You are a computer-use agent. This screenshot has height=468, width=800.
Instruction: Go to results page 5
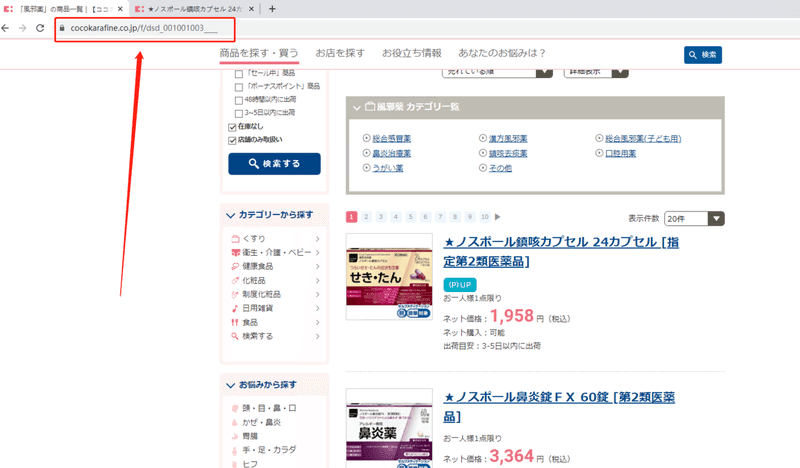click(410, 217)
